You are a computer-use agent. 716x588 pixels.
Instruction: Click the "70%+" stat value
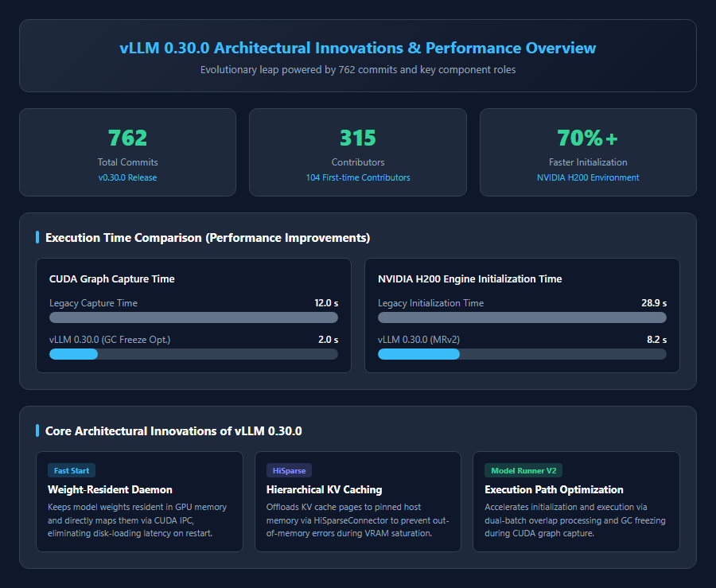588,138
